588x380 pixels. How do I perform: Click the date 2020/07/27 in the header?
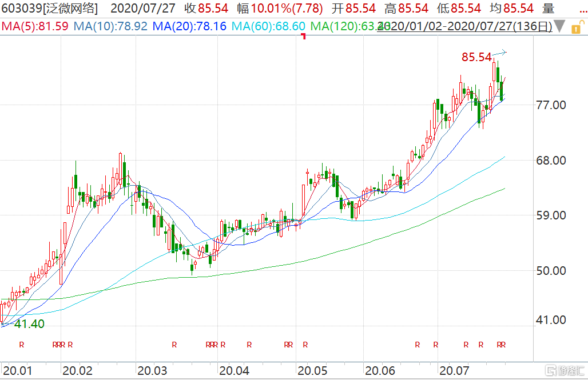coord(143,8)
